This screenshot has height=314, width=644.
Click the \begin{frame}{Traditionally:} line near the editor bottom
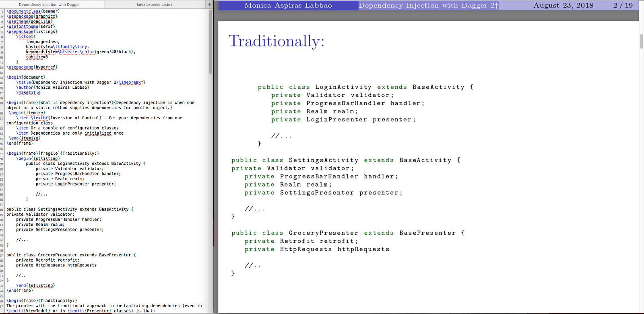coord(42,301)
